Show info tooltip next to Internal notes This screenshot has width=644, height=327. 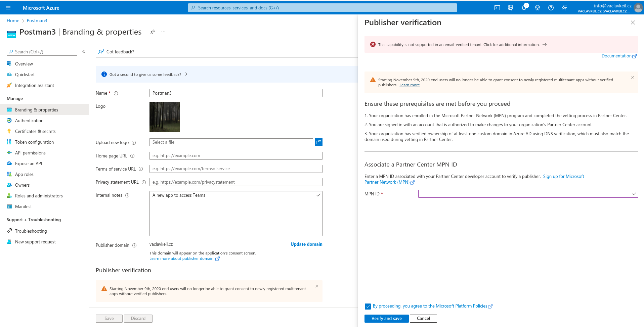point(127,195)
